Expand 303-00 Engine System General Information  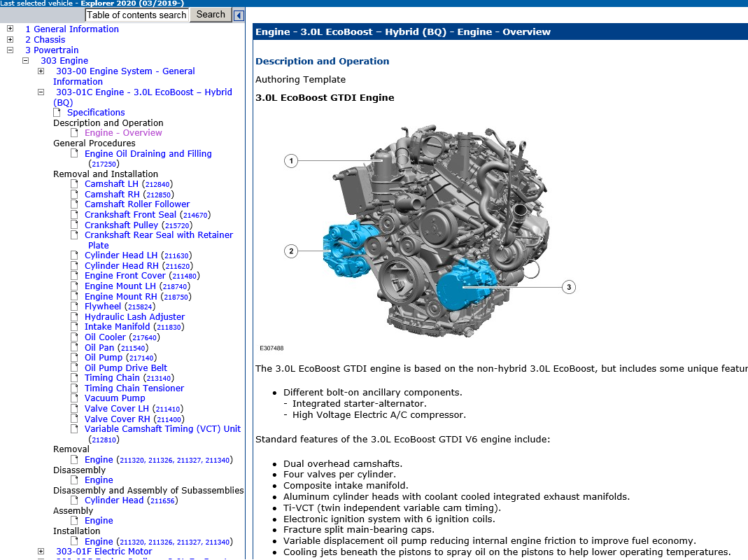41,71
